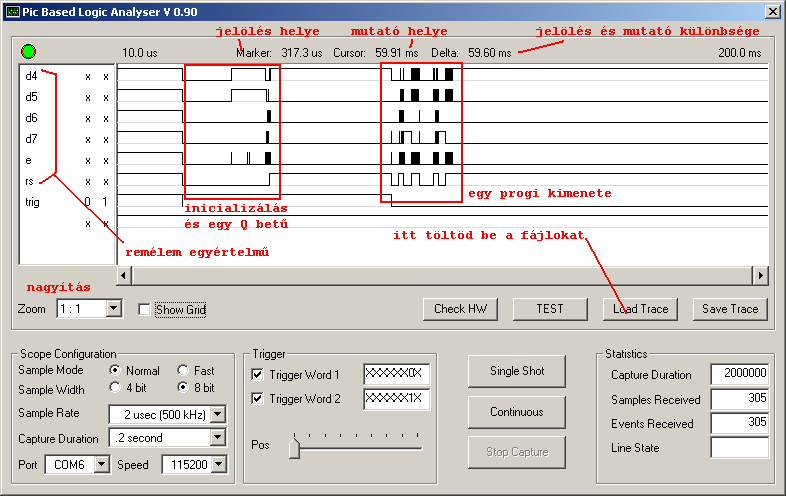The height and width of the screenshot is (496, 786).
Task: Click the waveform horizontal scrollbar track
Action: [442, 275]
